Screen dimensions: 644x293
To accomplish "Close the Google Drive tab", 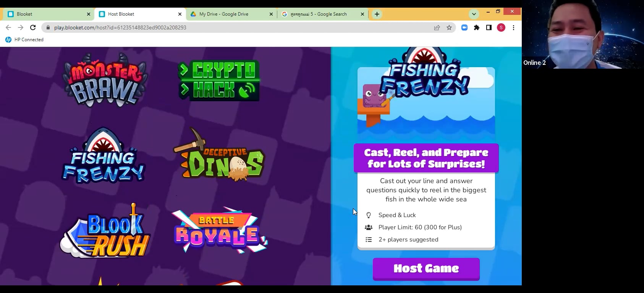I will coord(271,14).
